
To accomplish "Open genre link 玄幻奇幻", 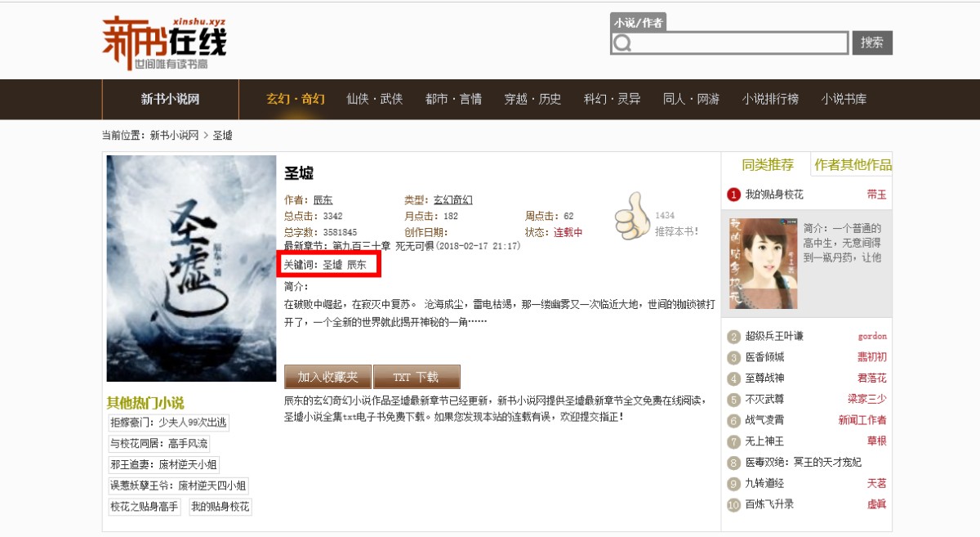I will (452, 200).
